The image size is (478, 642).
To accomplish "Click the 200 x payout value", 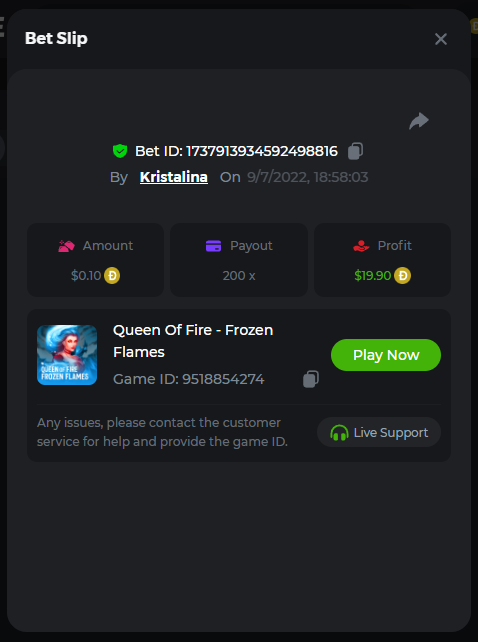I will coord(239,276).
